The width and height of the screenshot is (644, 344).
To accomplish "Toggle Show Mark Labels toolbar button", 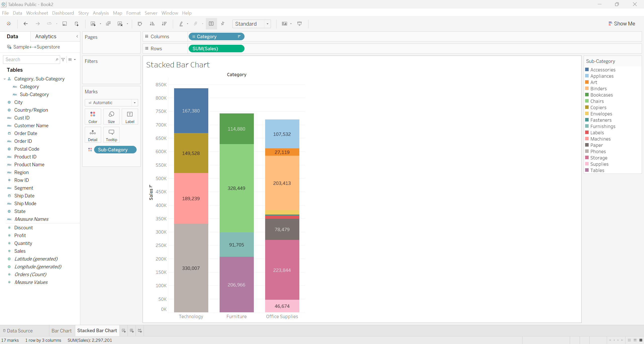I will (211, 24).
